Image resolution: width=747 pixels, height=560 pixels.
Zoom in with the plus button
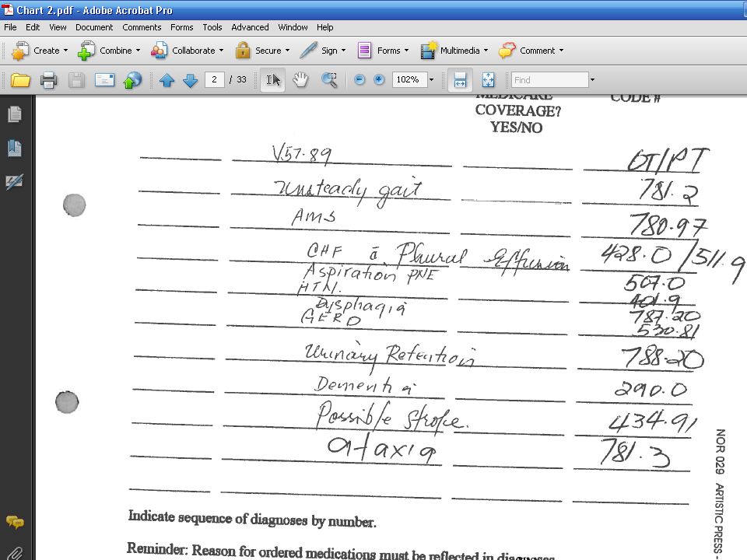(x=379, y=80)
